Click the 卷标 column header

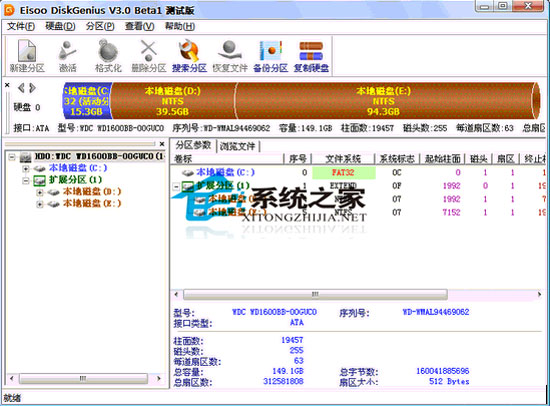point(227,159)
